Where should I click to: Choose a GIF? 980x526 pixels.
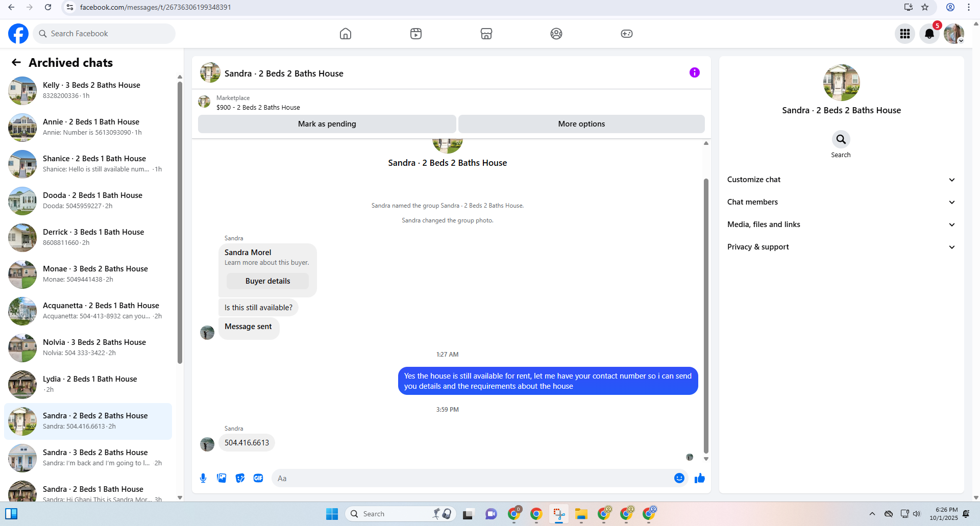click(x=258, y=478)
